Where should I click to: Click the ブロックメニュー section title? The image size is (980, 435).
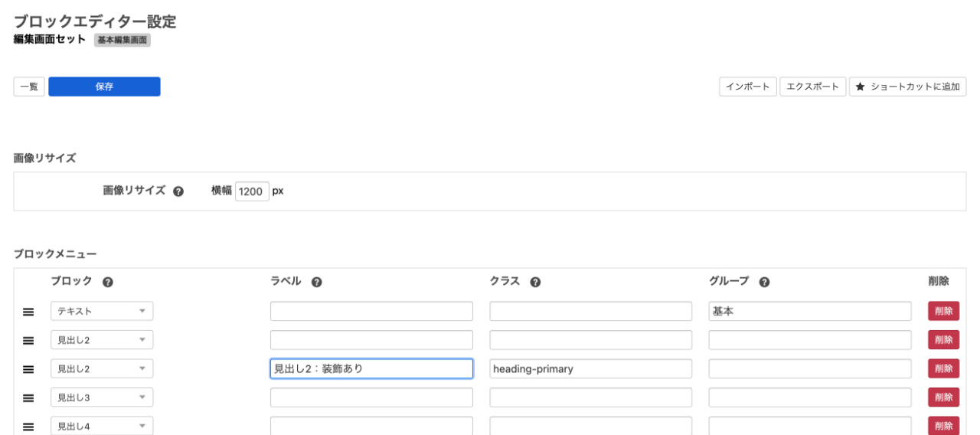(x=55, y=253)
